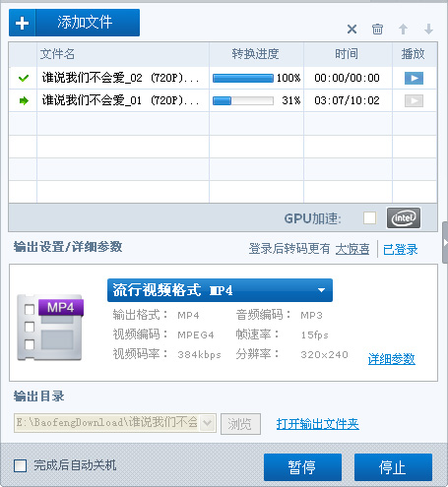Toggle the 完成后自动关机 checkbox

21,465
